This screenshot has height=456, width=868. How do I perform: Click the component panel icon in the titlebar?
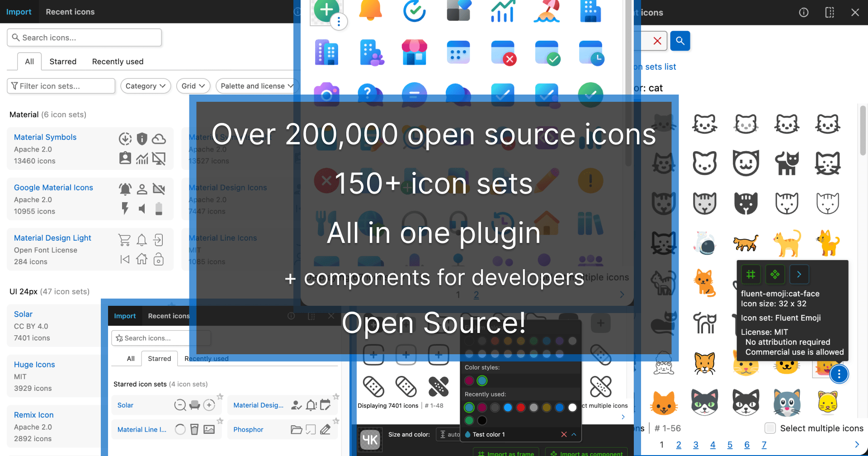point(830,12)
